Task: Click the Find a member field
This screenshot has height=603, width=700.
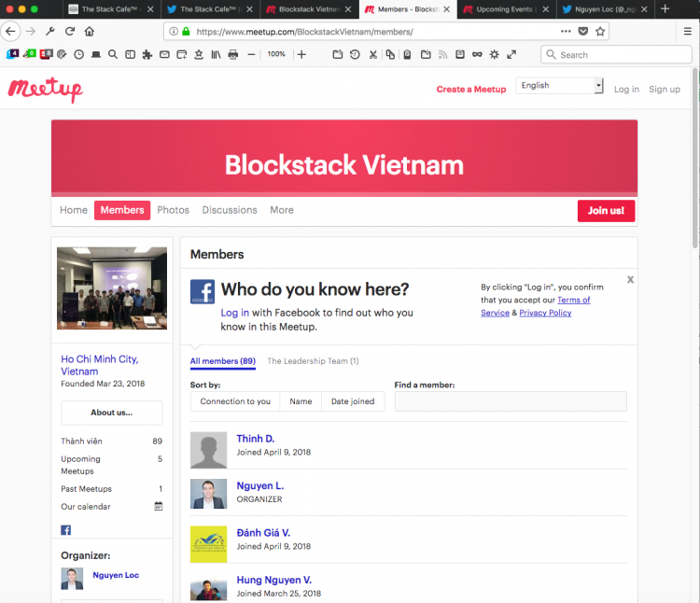Action: (x=511, y=401)
